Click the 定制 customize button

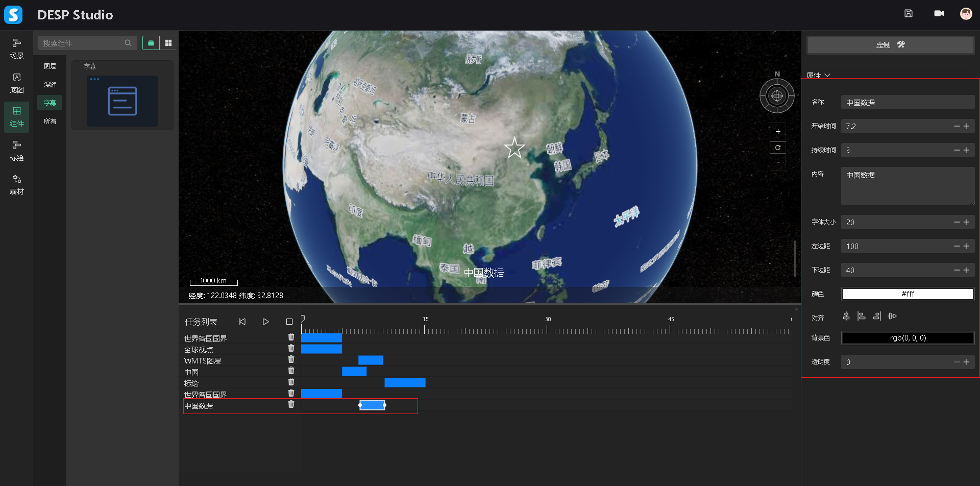(890, 45)
